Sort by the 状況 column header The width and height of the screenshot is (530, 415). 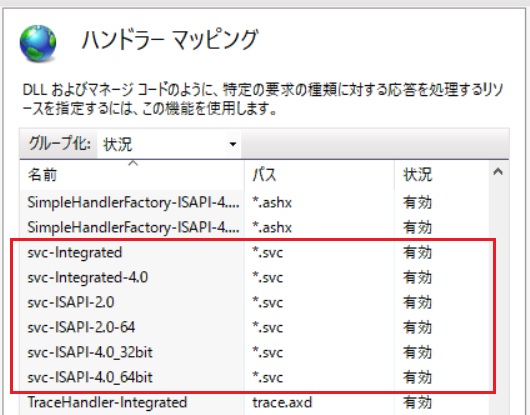[x=441, y=175]
